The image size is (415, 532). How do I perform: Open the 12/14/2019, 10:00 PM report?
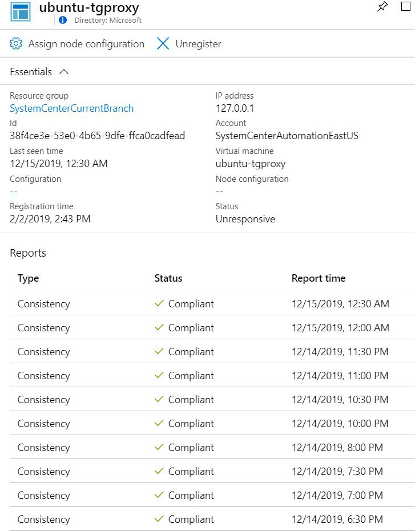(212, 424)
